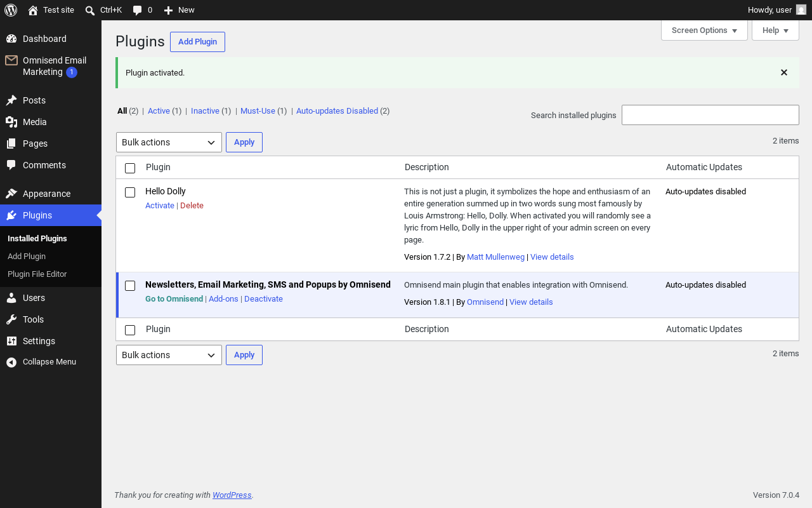The width and height of the screenshot is (812, 508).
Task: Click the plus icon beside New
Action: [168, 10]
